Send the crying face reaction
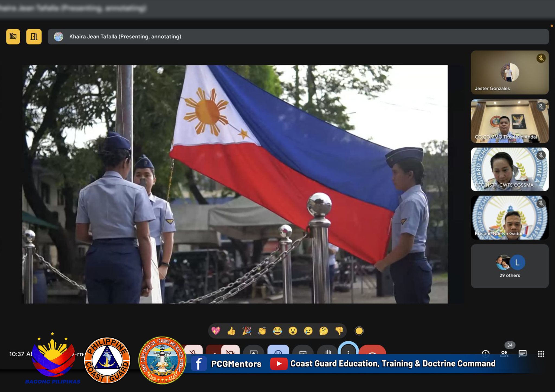 click(308, 331)
